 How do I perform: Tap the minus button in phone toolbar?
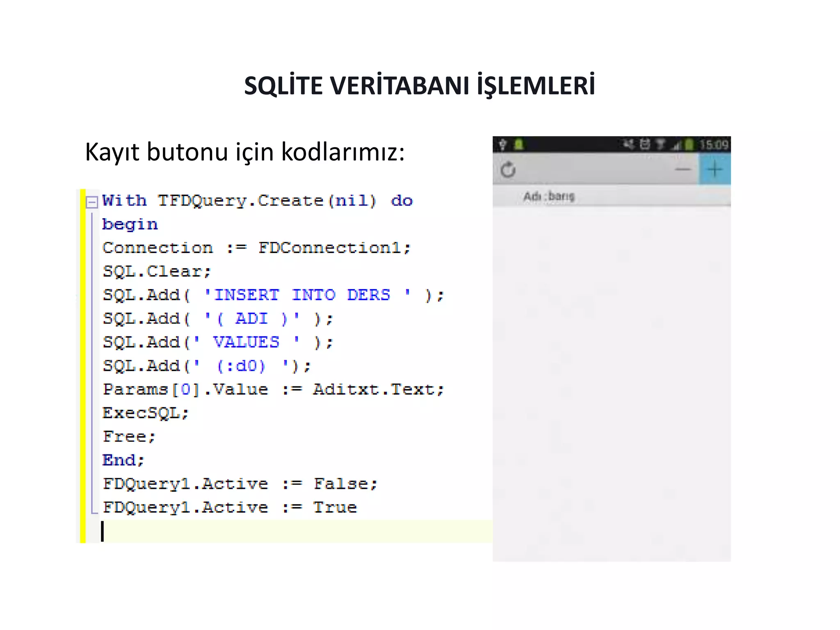click(683, 169)
